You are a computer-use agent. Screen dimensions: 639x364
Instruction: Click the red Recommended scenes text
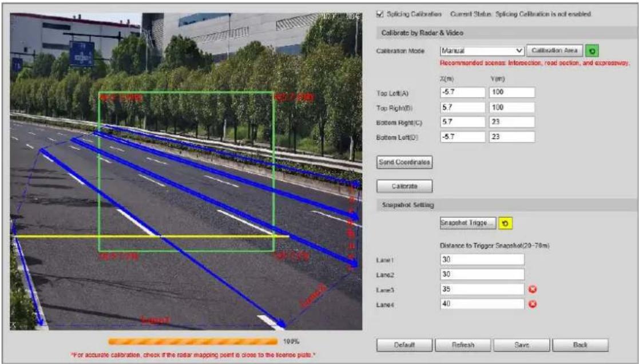[535, 63]
